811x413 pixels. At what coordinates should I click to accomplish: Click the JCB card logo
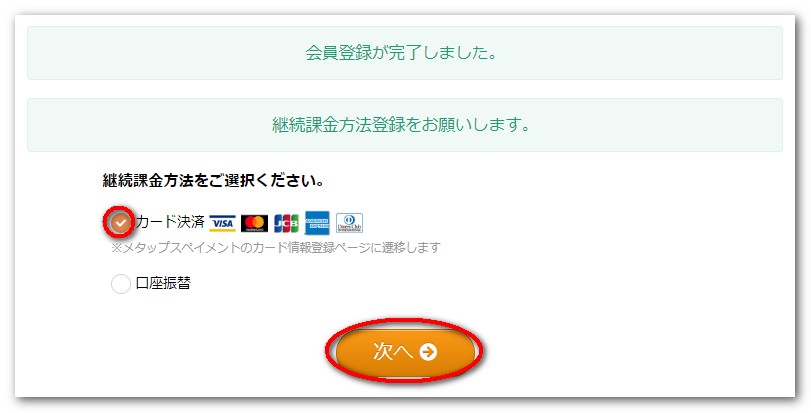pyautogui.click(x=287, y=223)
